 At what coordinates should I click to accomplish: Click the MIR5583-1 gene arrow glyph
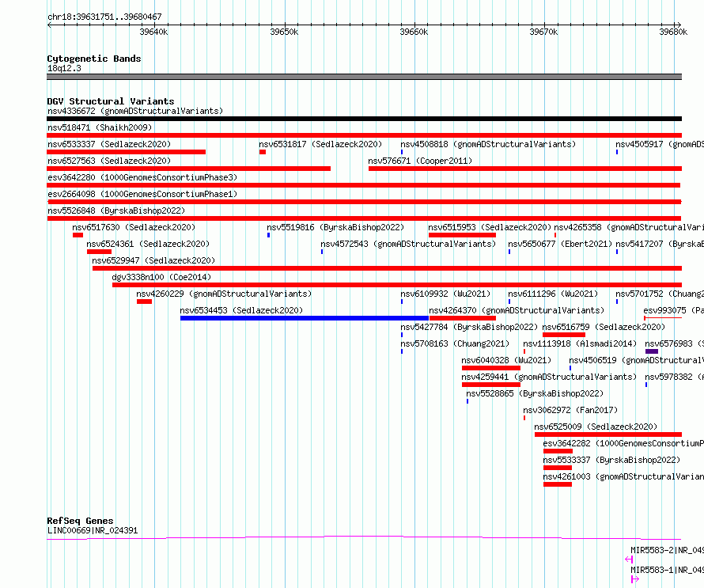[x=635, y=579]
